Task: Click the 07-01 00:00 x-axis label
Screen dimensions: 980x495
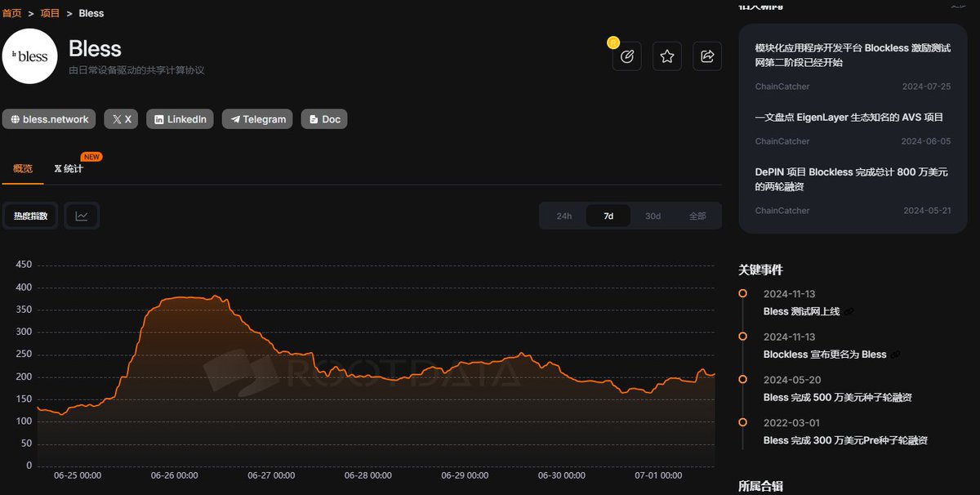Action: pos(658,475)
